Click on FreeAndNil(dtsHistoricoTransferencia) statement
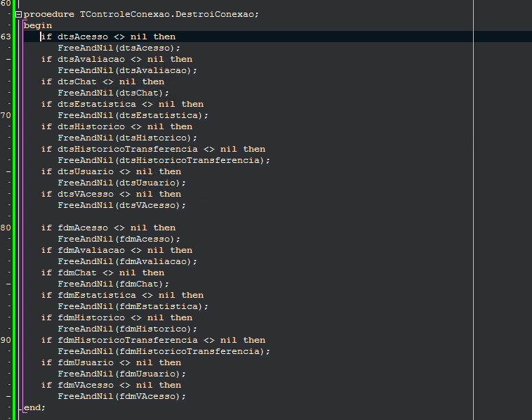Viewport: 532px width, 420px height. coord(164,160)
